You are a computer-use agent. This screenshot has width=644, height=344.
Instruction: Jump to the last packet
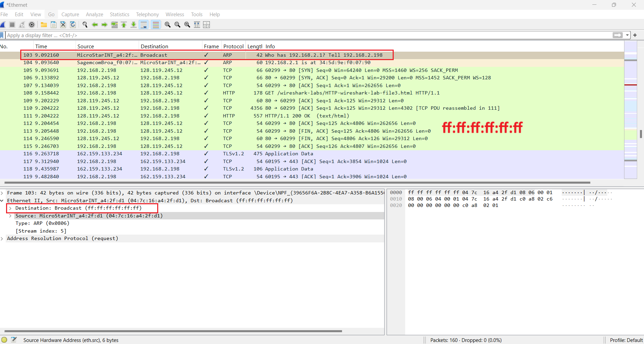click(134, 25)
